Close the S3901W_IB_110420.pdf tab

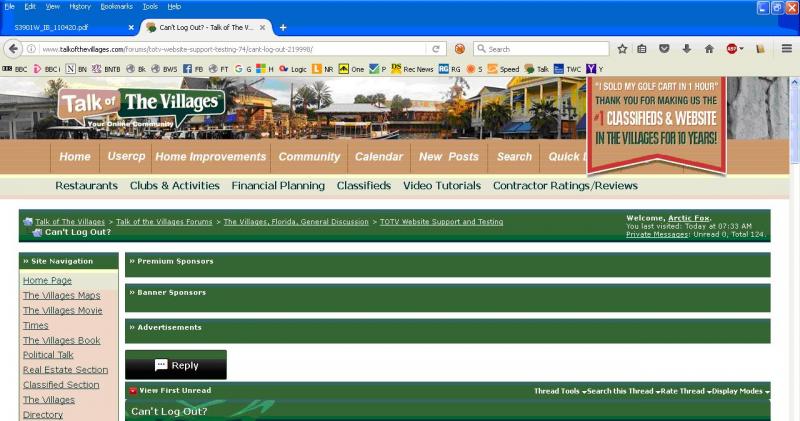131,28
